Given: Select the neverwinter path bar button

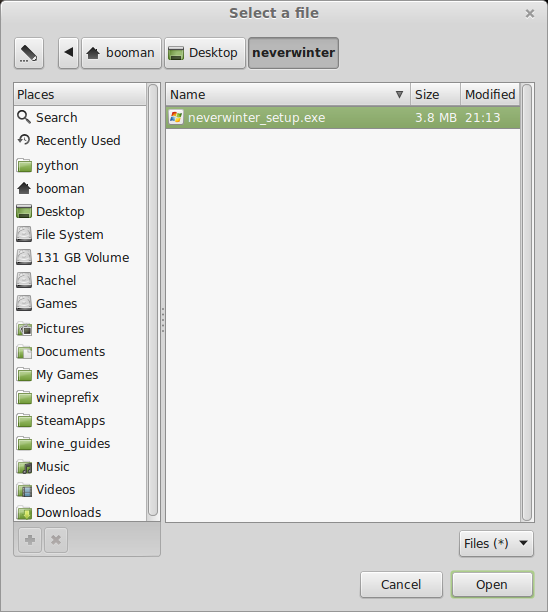Looking at the screenshot, I should coord(294,53).
